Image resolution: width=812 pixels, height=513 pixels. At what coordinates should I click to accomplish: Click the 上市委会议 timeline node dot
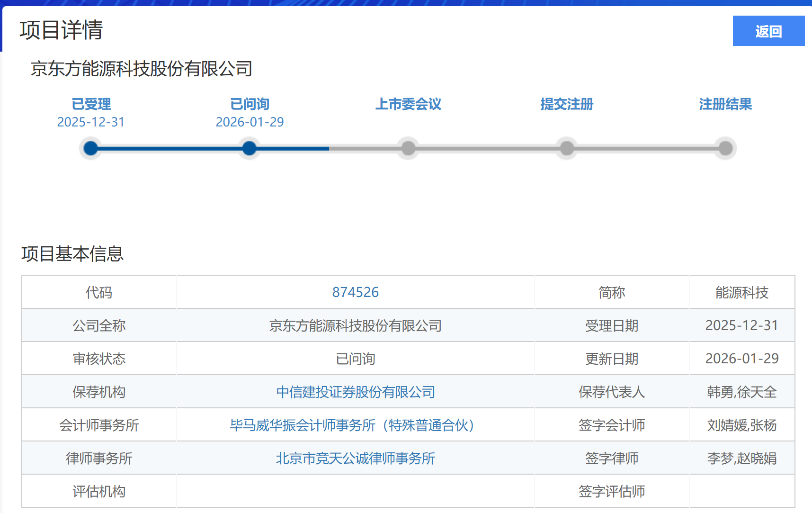point(408,148)
